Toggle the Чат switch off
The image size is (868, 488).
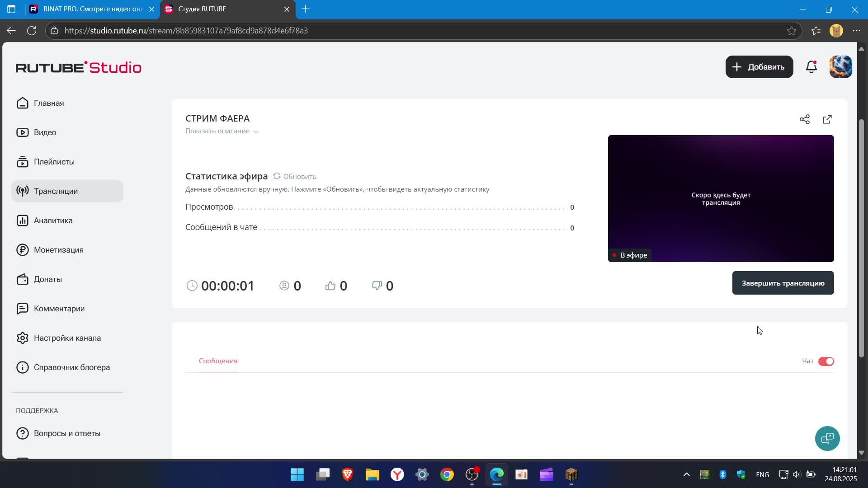(826, 361)
